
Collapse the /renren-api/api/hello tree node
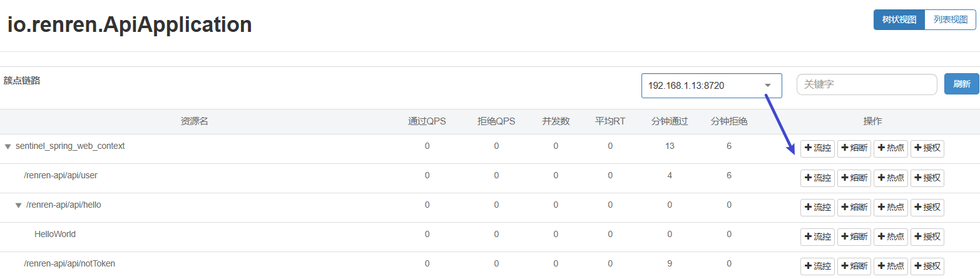(18, 205)
